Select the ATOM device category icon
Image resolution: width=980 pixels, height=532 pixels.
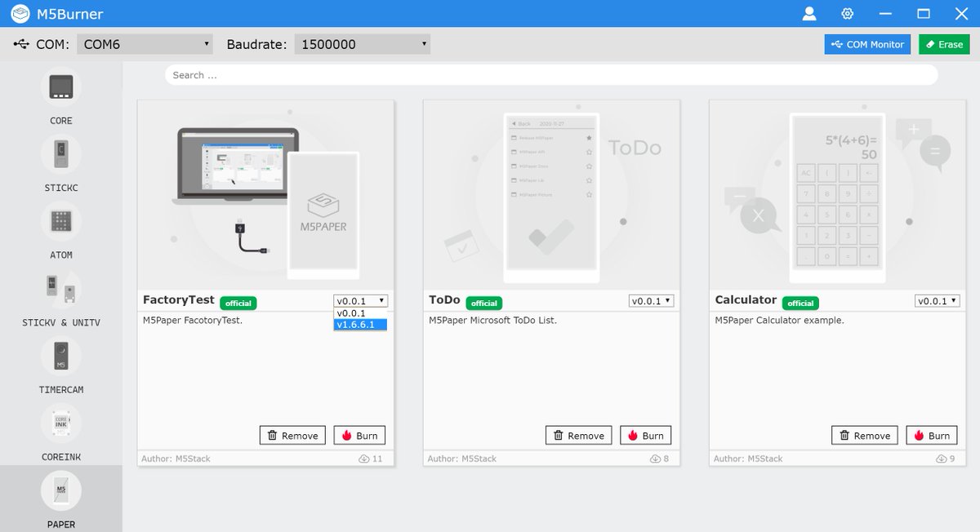[x=61, y=221]
